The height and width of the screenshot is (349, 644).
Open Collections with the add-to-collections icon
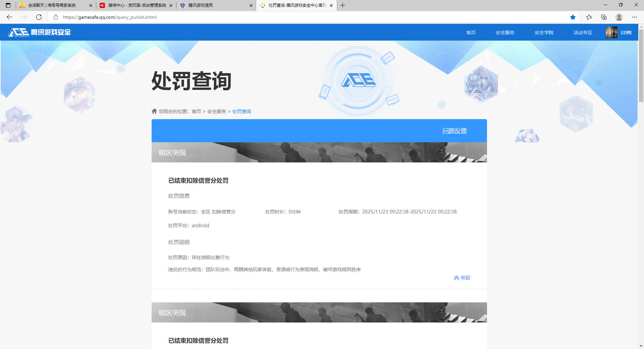(x=604, y=17)
